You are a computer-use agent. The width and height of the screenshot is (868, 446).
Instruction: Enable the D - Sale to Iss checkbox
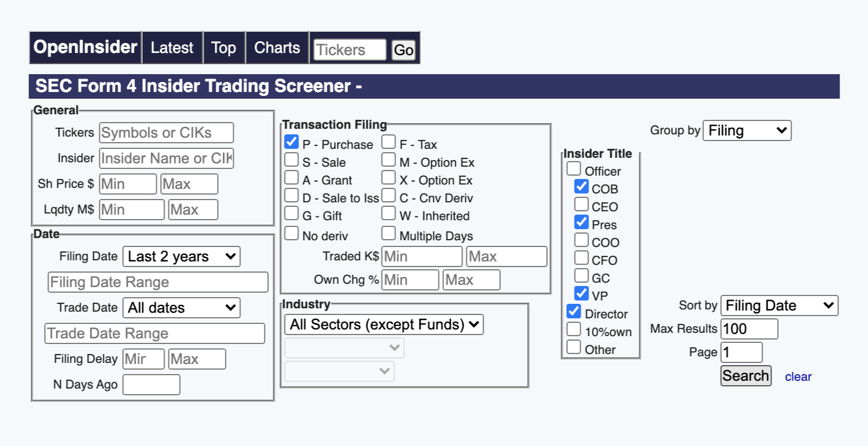[x=292, y=195]
